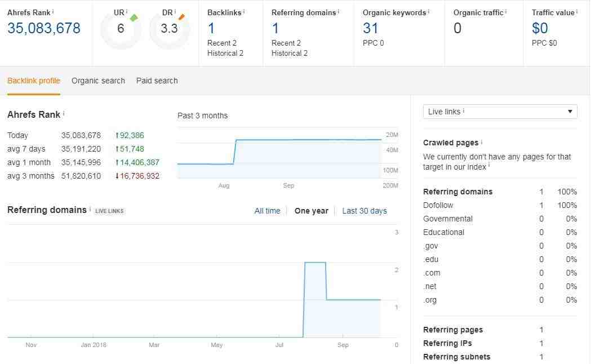Image resolution: width=591 pixels, height=364 pixels.
Task: Click 'Recent 2' under Backlinks
Action: (x=222, y=43)
